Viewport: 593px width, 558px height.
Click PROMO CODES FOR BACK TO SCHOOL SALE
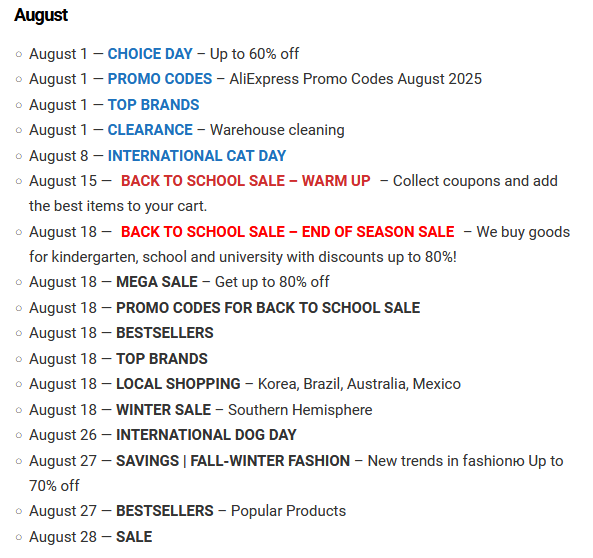coord(268,308)
